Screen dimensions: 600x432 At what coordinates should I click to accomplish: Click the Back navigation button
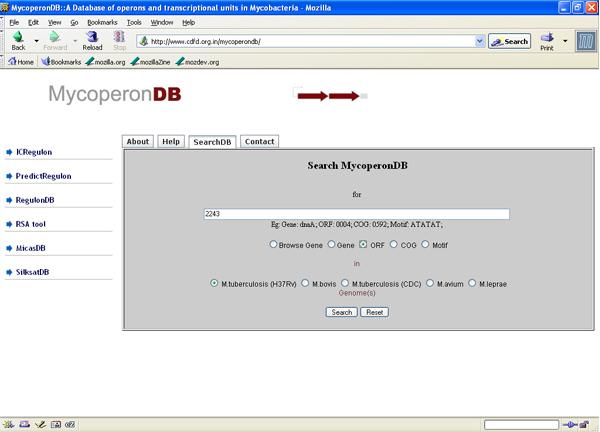pyautogui.click(x=18, y=41)
